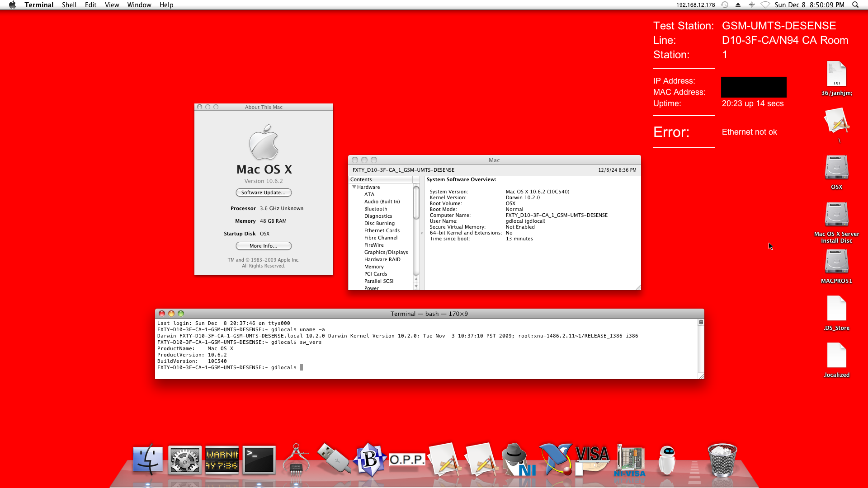Open Spotlight search in menu bar
Image resolution: width=868 pixels, height=488 pixels.
(855, 5)
